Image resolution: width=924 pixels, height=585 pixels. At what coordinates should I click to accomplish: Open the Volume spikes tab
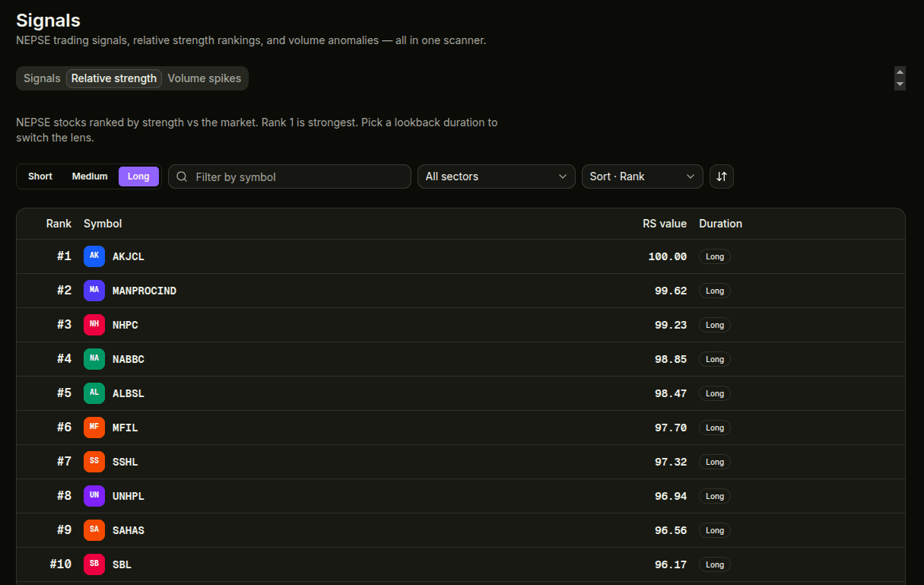tap(204, 78)
